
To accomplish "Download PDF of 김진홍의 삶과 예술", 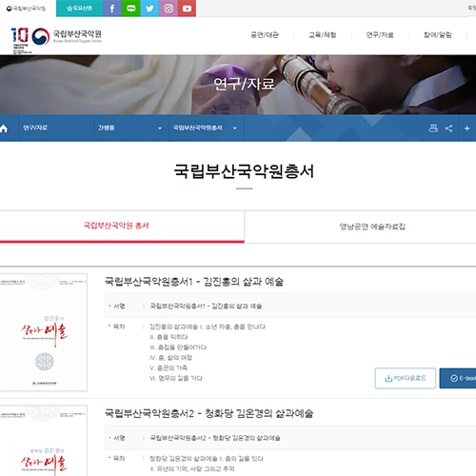I will click(x=406, y=378).
